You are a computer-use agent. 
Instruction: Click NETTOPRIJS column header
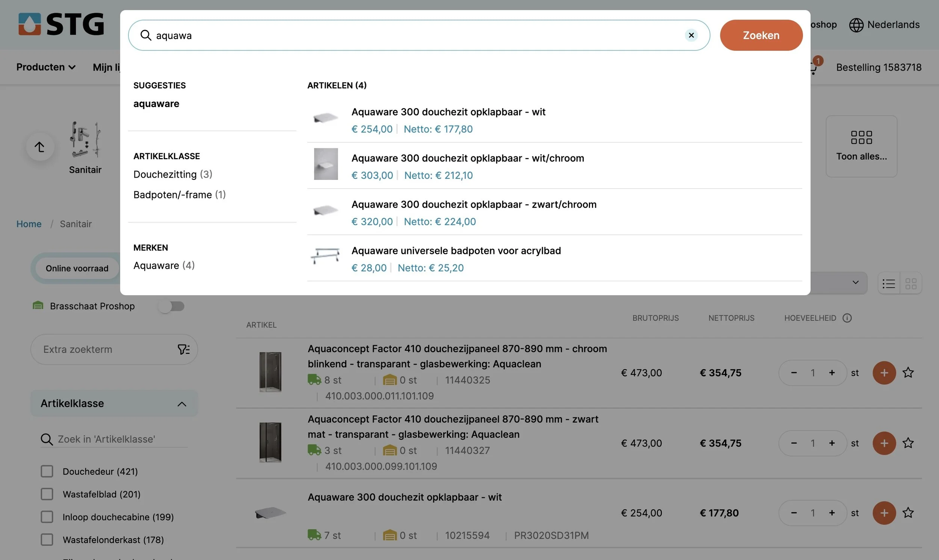pyautogui.click(x=731, y=318)
